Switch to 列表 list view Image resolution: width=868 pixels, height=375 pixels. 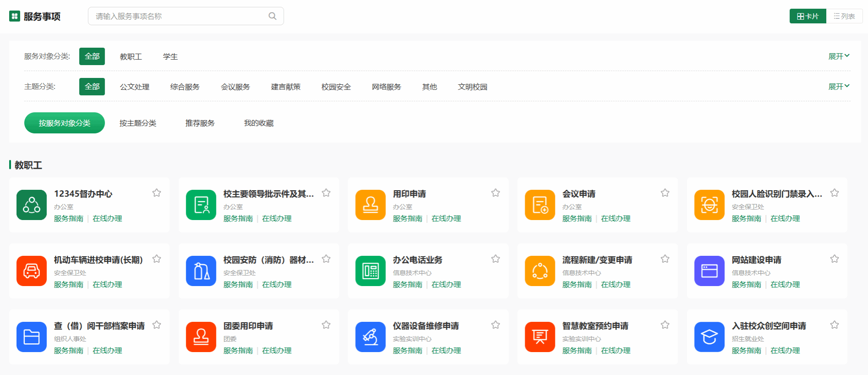pos(844,16)
